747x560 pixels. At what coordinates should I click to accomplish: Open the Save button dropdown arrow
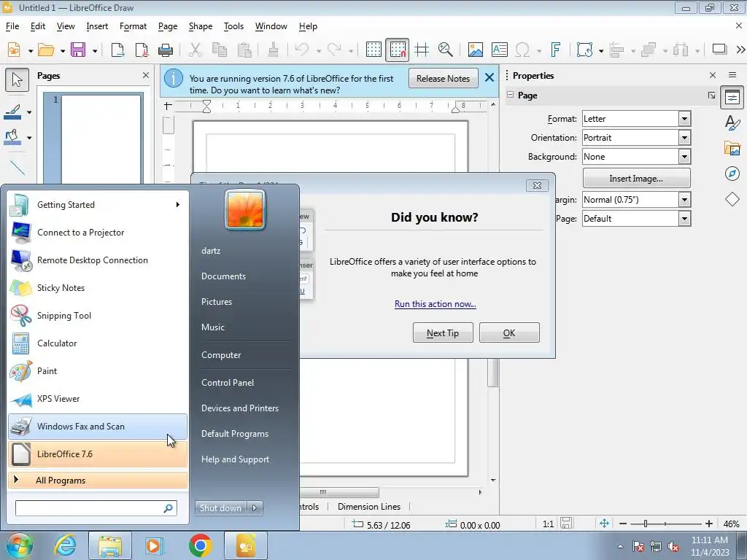pos(94,50)
